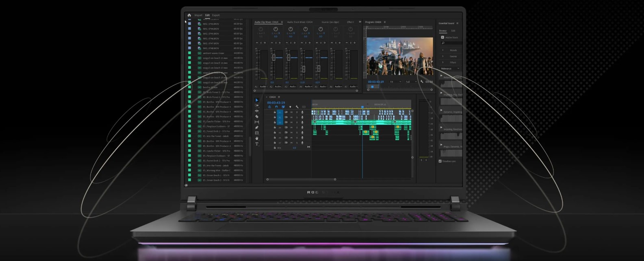The image size is (644, 261).
Task: Click the Adobe Stock link
Action: tap(451, 37)
